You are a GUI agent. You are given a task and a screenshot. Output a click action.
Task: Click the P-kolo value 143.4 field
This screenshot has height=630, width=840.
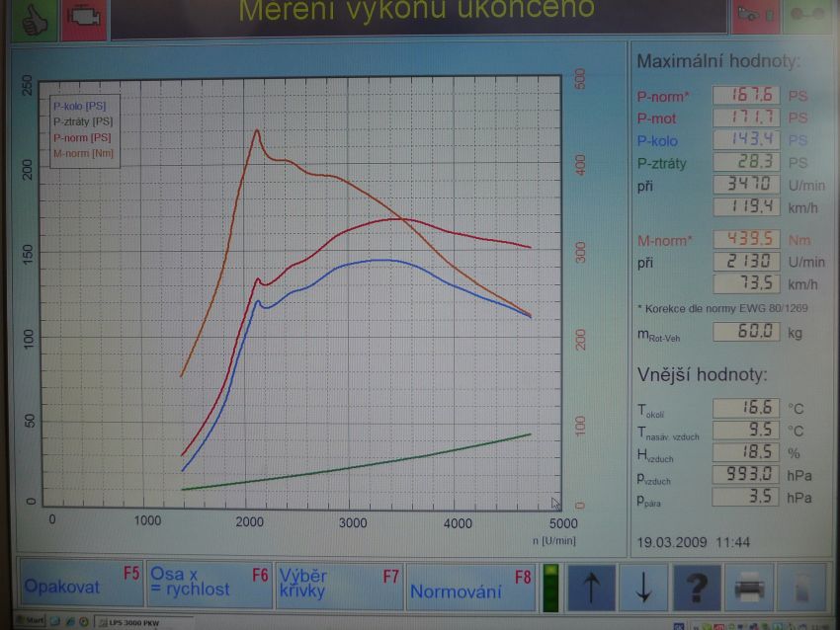pyautogui.click(x=746, y=139)
